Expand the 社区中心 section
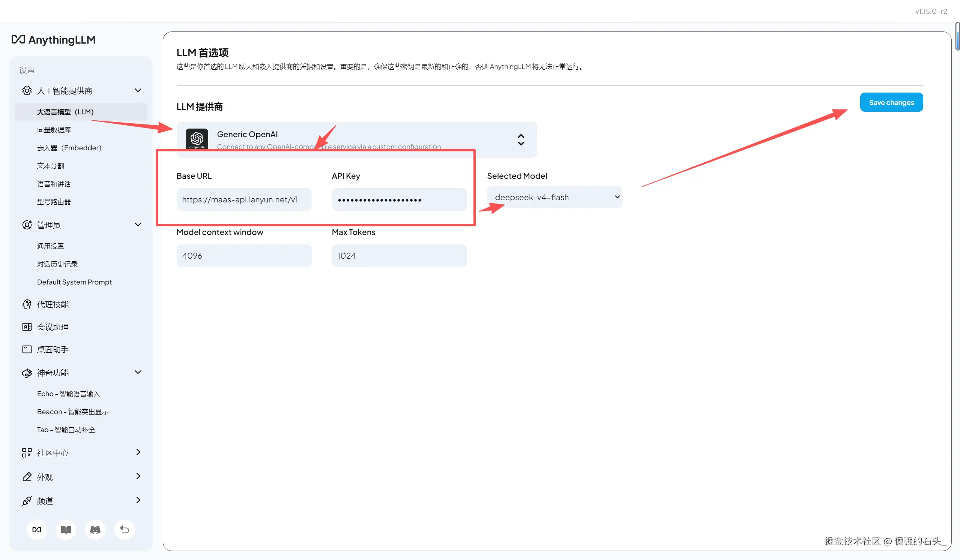This screenshot has height=560, width=960. 138,452
